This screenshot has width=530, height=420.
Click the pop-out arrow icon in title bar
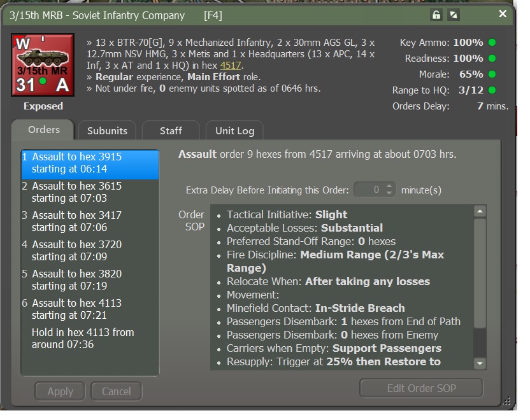click(454, 15)
